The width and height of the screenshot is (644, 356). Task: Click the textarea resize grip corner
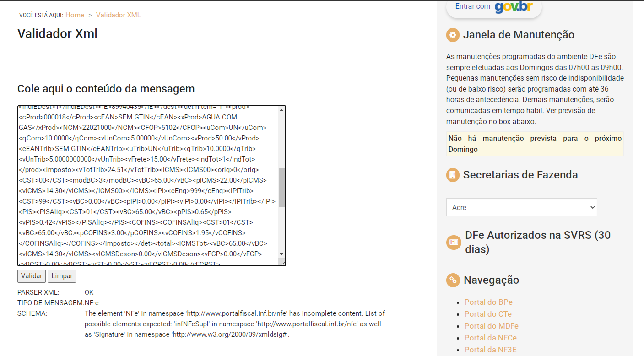point(282,262)
